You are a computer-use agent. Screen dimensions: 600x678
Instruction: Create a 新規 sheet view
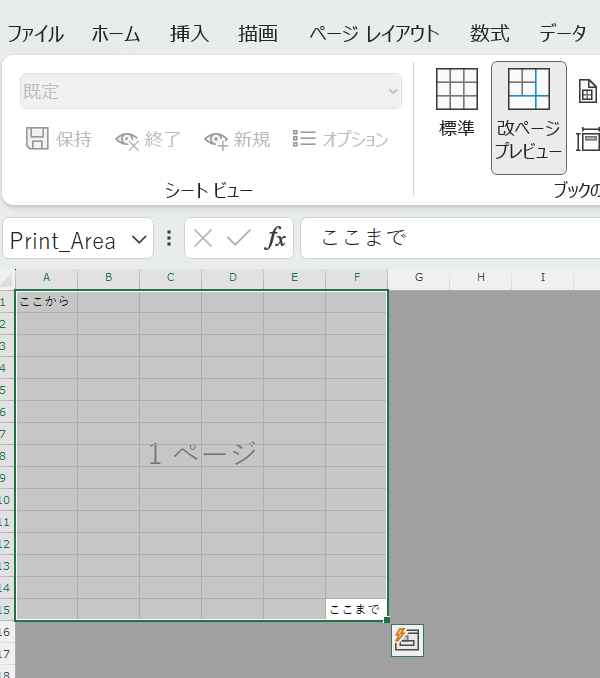pos(236,139)
